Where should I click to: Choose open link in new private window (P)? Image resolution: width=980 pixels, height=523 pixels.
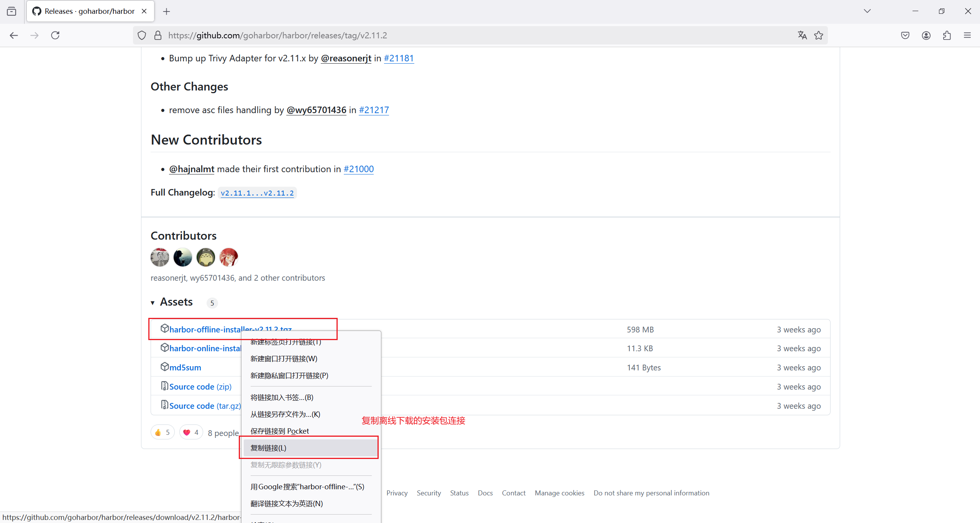tap(311, 375)
